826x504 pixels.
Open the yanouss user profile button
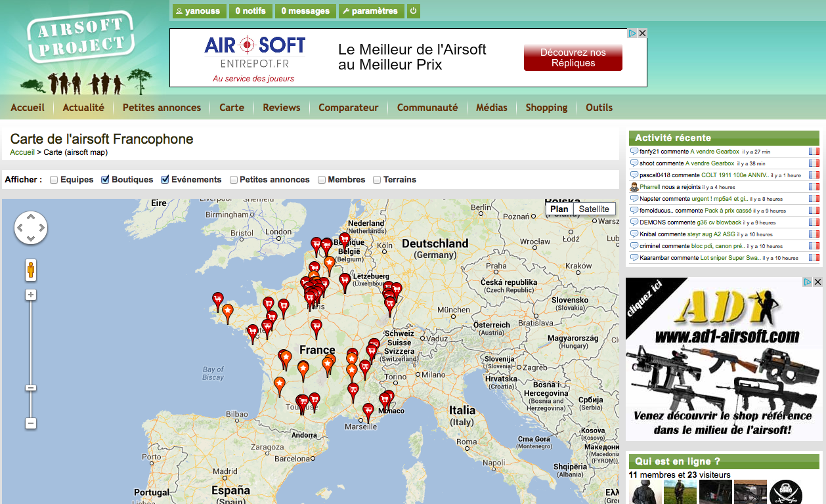tap(200, 11)
